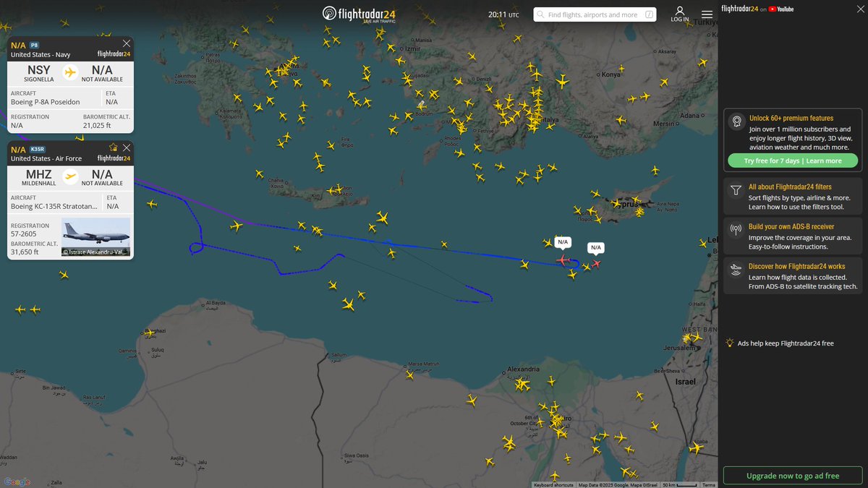Open Flightradar24 on YouTube link
The height and width of the screenshot is (488, 868).
758,9
